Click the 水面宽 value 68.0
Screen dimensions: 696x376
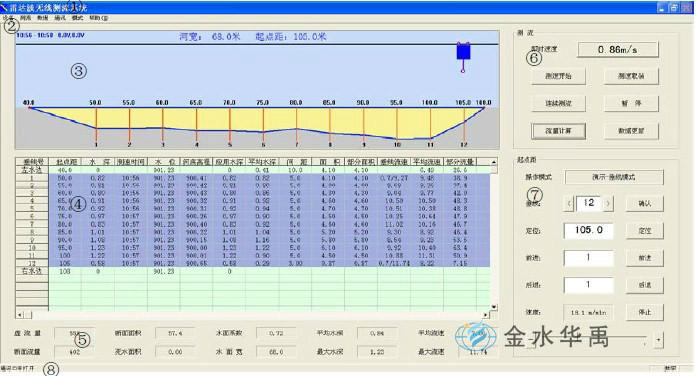[x=276, y=352]
